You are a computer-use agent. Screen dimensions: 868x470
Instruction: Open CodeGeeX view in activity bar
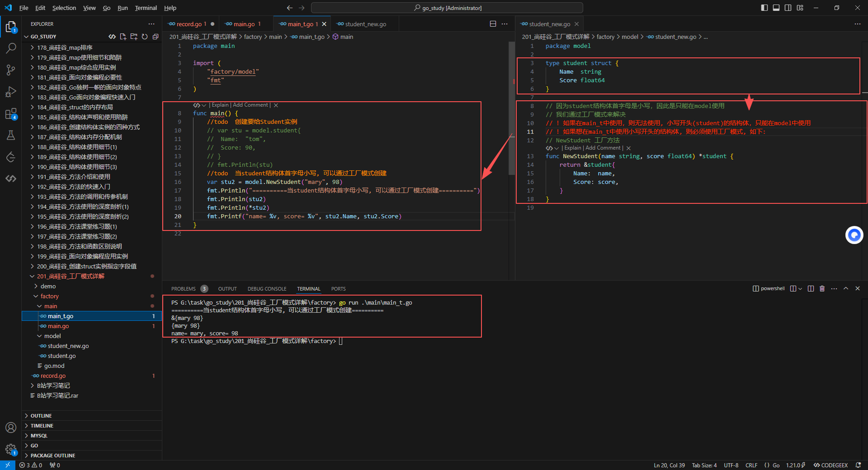tap(11, 179)
